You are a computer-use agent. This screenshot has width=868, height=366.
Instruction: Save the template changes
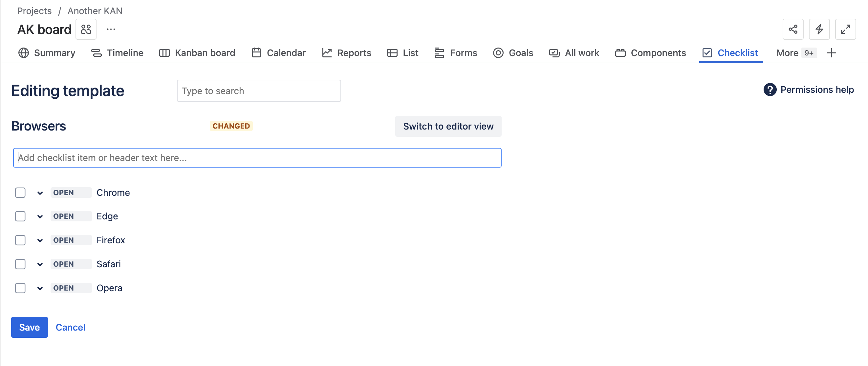pyautogui.click(x=29, y=327)
